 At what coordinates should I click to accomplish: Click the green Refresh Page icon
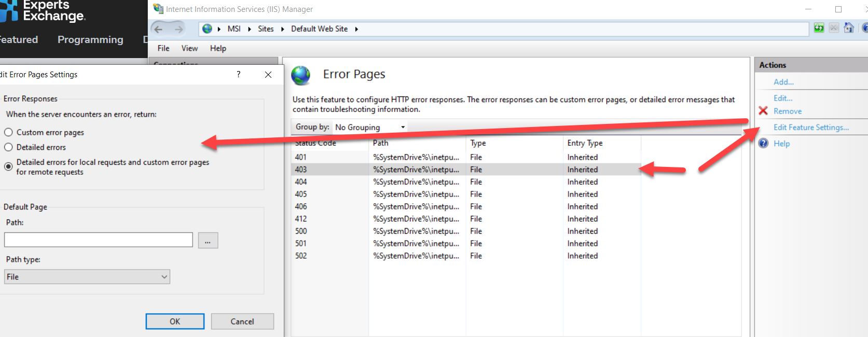[x=819, y=28]
